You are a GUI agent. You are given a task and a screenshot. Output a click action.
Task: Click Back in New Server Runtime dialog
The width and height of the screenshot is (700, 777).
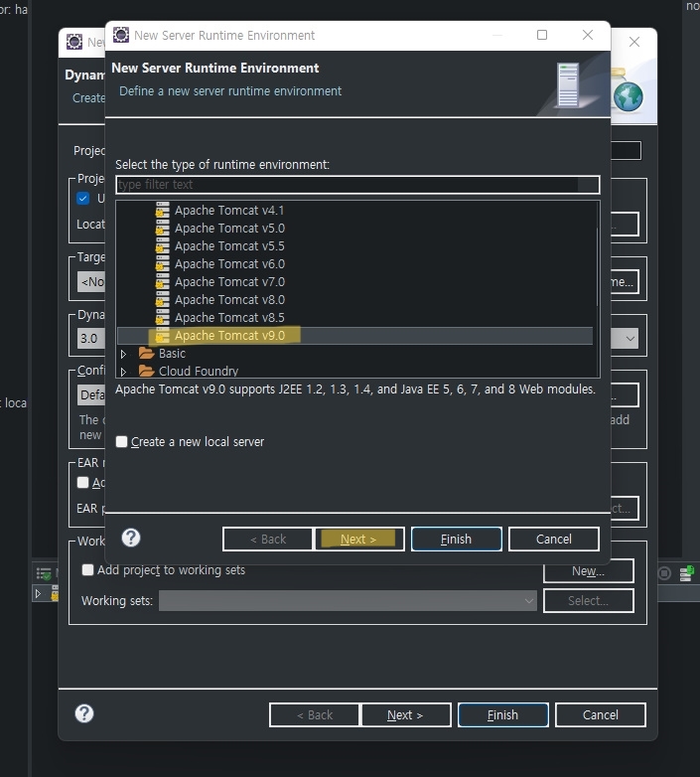click(268, 540)
